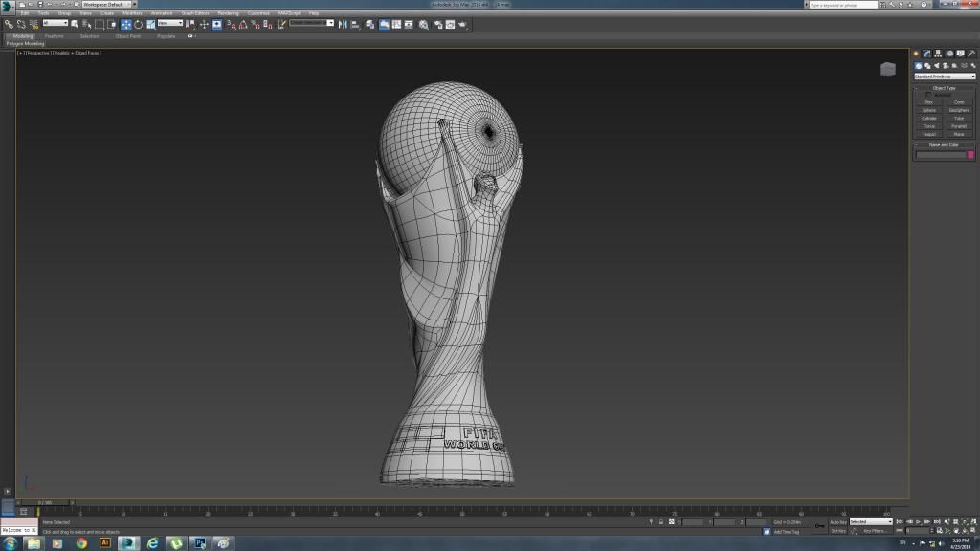Image resolution: width=980 pixels, height=551 pixels.
Task: Open Google Chrome from the taskbar
Action: [81, 543]
